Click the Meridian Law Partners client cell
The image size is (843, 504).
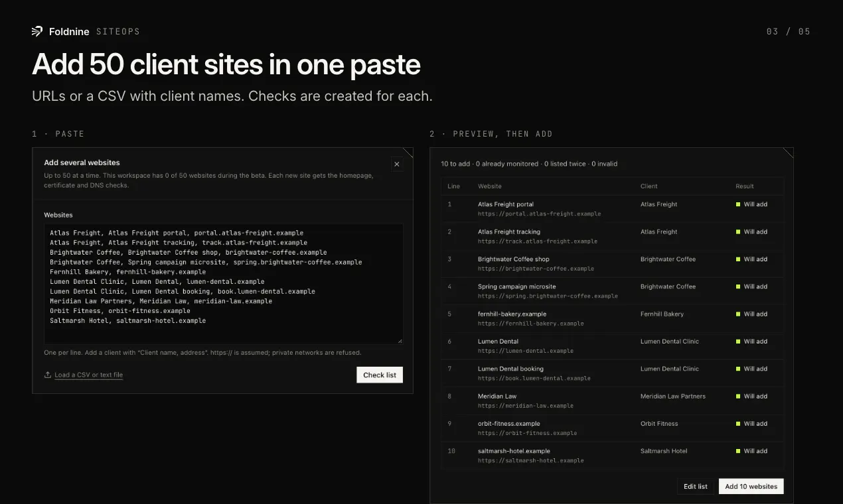(673, 396)
